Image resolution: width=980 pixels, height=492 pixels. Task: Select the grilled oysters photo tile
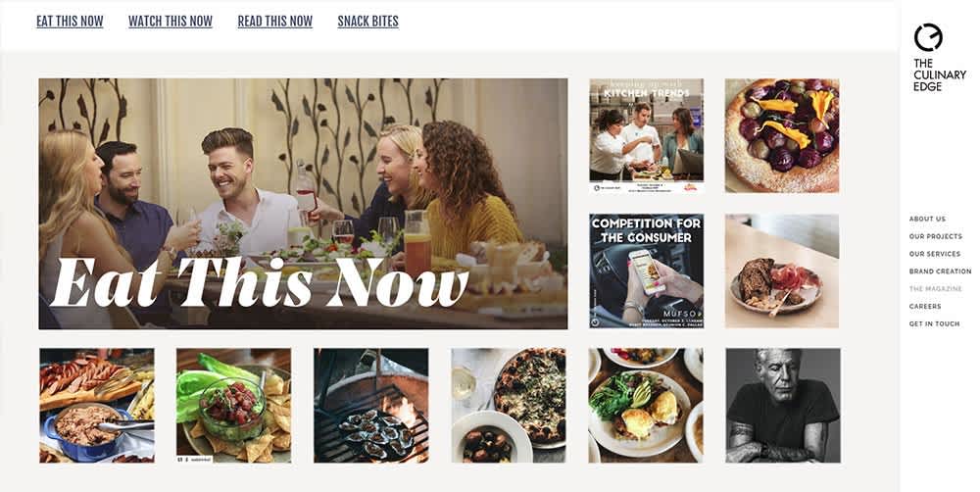pyautogui.click(x=371, y=406)
